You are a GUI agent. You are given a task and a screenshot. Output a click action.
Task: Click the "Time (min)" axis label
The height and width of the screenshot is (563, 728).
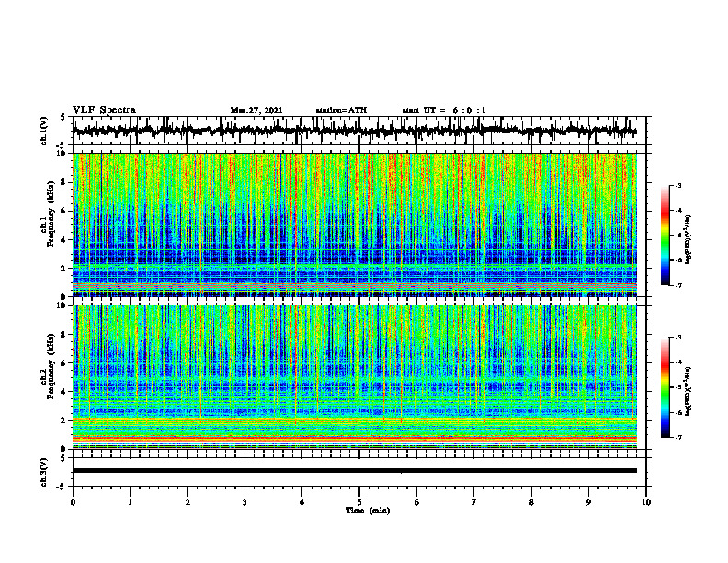click(368, 511)
